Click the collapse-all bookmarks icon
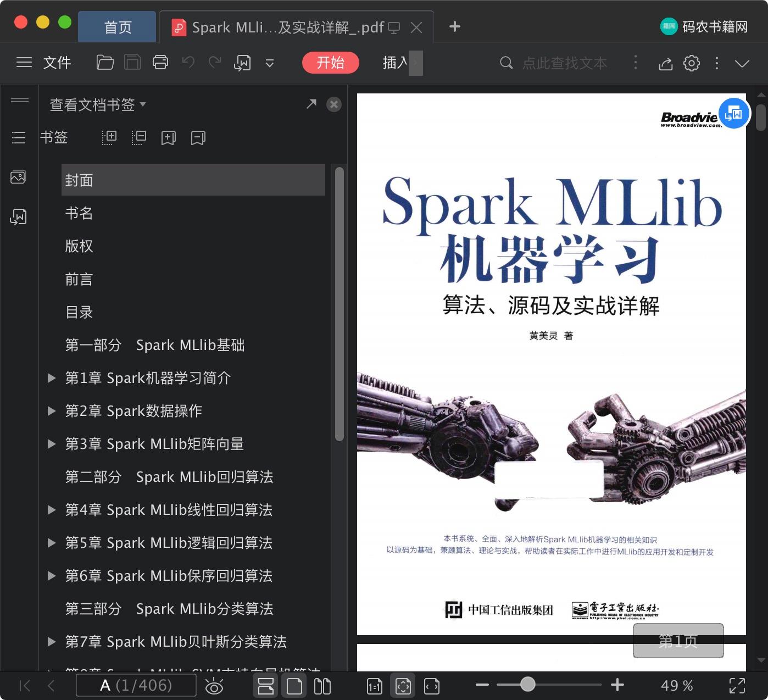Image resolution: width=768 pixels, height=700 pixels. point(139,138)
